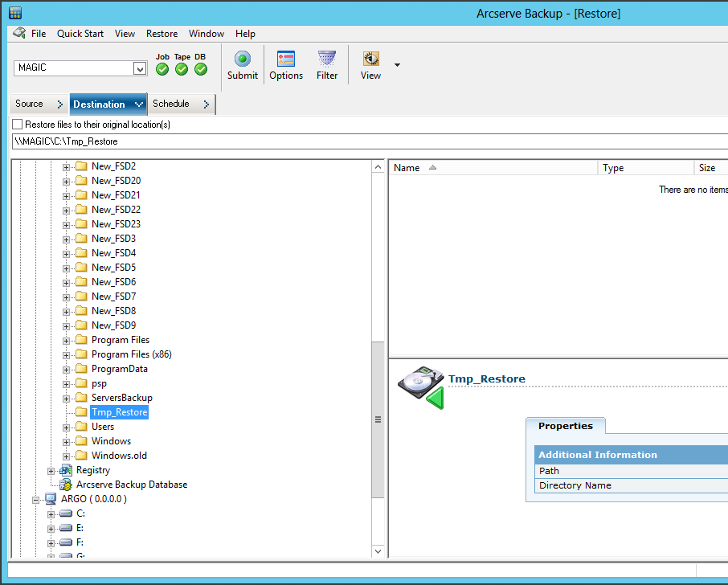728x585 pixels.
Task: Click the ARGO computer icon
Action: click(x=51, y=499)
